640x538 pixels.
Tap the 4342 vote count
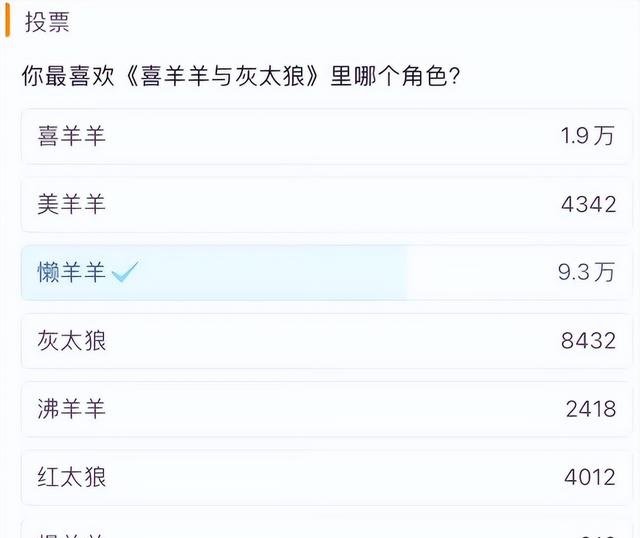pos(589,205)
